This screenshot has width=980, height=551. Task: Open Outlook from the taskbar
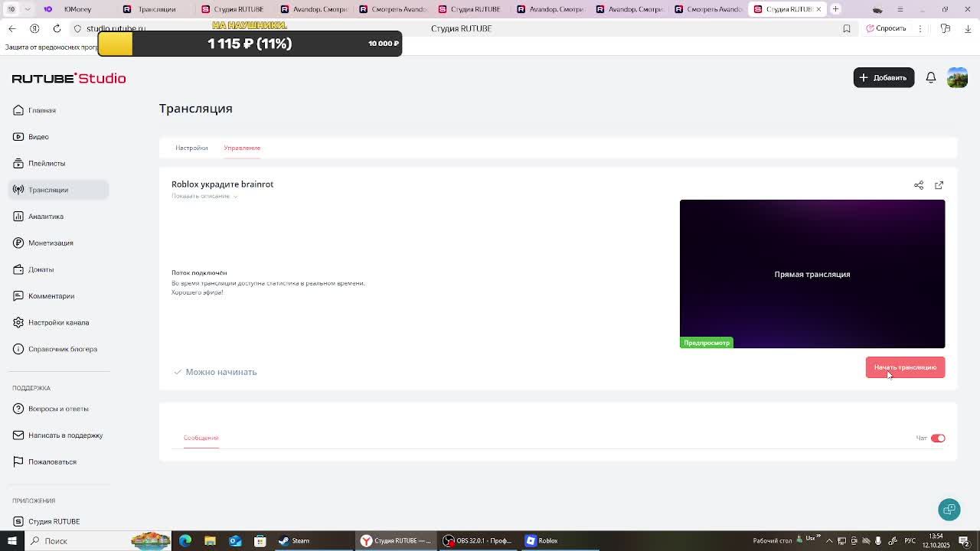(x=235, y=541)
